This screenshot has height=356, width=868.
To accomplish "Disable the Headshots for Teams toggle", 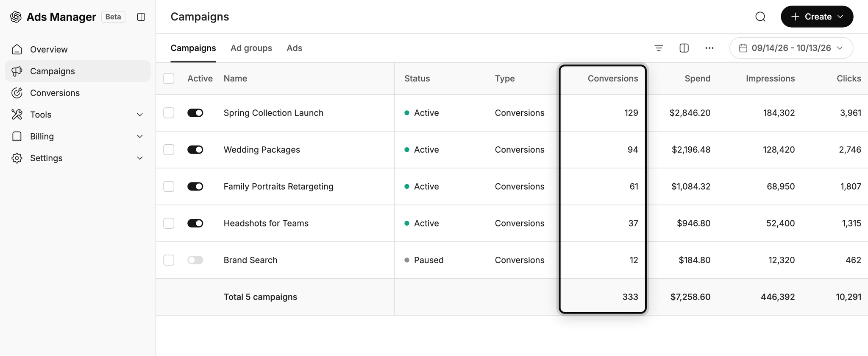I will click(195, 223).
